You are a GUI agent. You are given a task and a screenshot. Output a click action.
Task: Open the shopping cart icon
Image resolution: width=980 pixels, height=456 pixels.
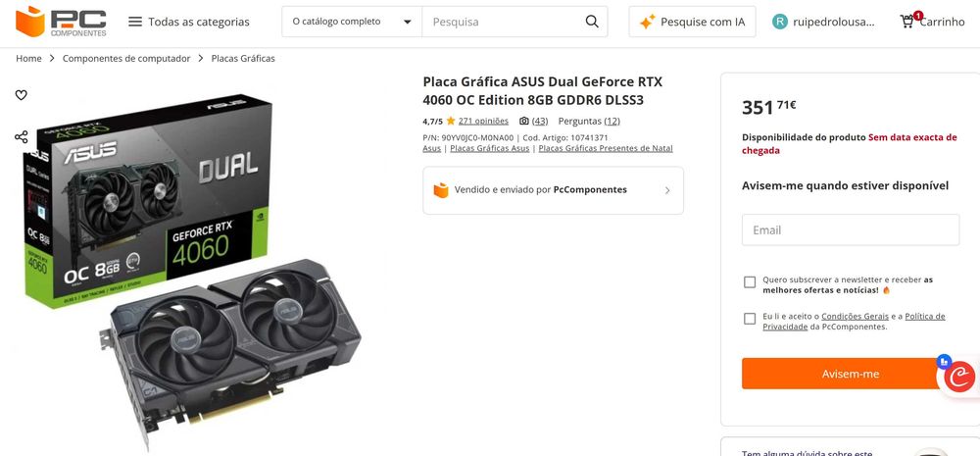pyautogui.click(x=906, y=22)
